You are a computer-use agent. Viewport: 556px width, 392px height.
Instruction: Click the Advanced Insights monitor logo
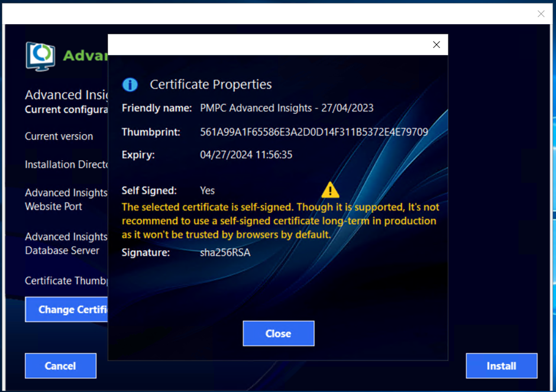pos(40,56)
